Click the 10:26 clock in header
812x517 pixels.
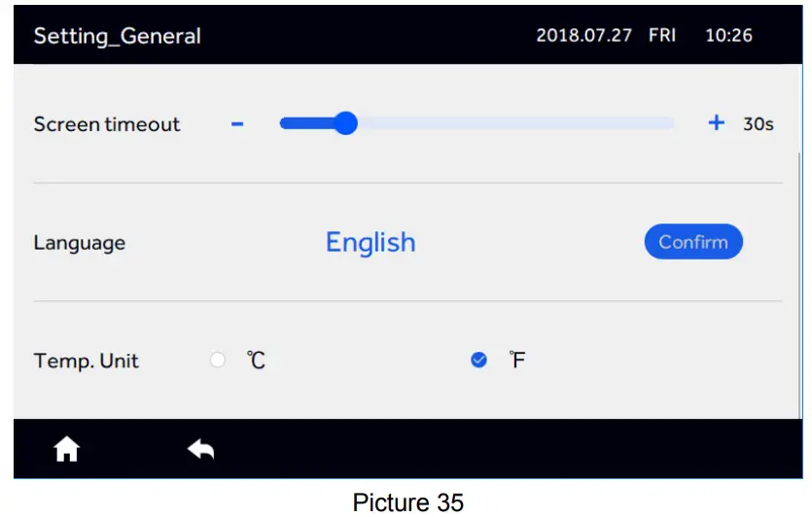[728, 36]
